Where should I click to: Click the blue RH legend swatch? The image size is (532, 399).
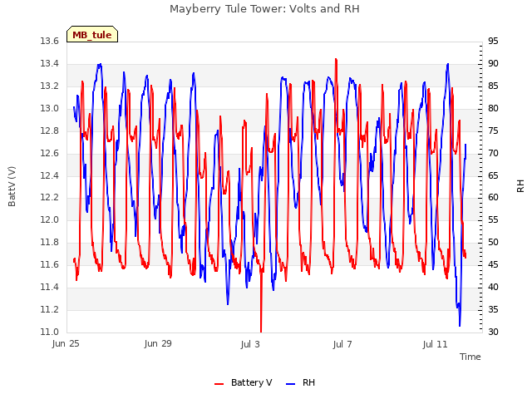click(x=290, y=384)
